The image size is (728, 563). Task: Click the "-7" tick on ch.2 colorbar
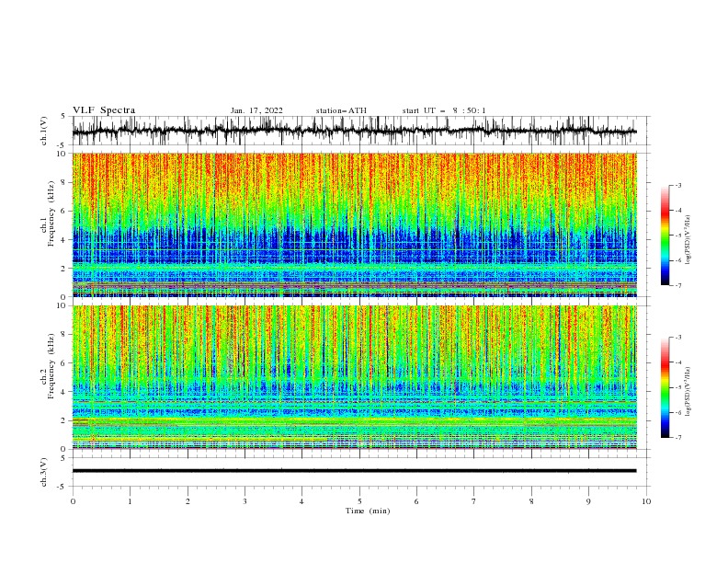pos(678,438)
